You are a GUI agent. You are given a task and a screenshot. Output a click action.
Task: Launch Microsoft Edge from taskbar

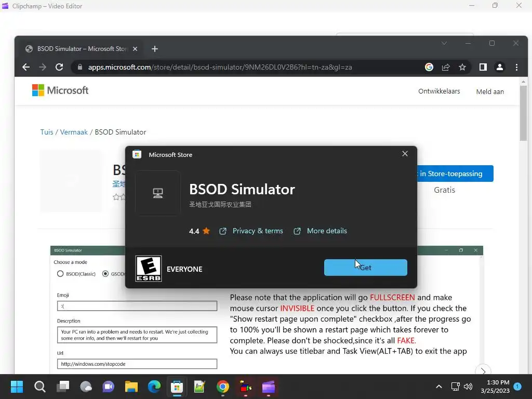coord(154,387)
